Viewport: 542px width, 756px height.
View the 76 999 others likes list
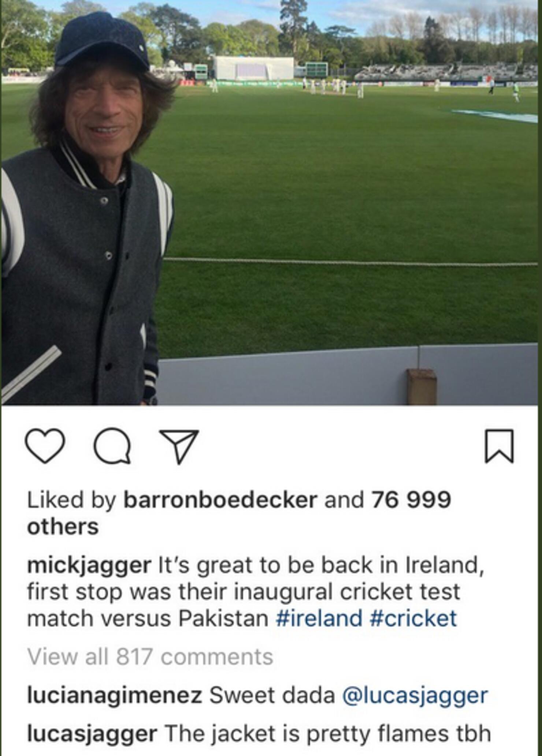pos(239,513)
